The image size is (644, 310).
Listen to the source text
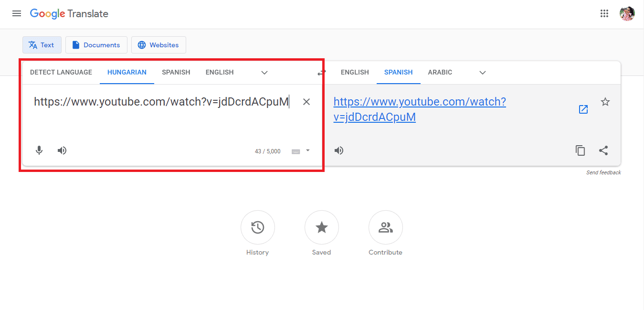(62, 150)
